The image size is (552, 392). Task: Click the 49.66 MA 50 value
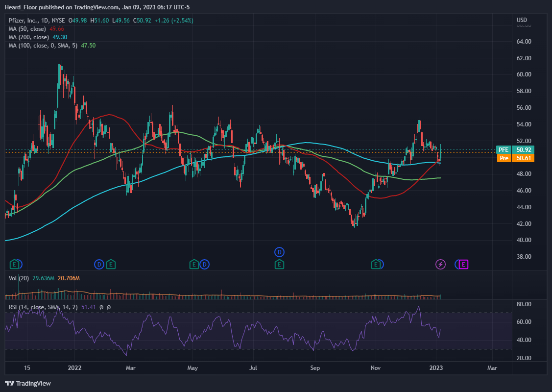(57, 29)
